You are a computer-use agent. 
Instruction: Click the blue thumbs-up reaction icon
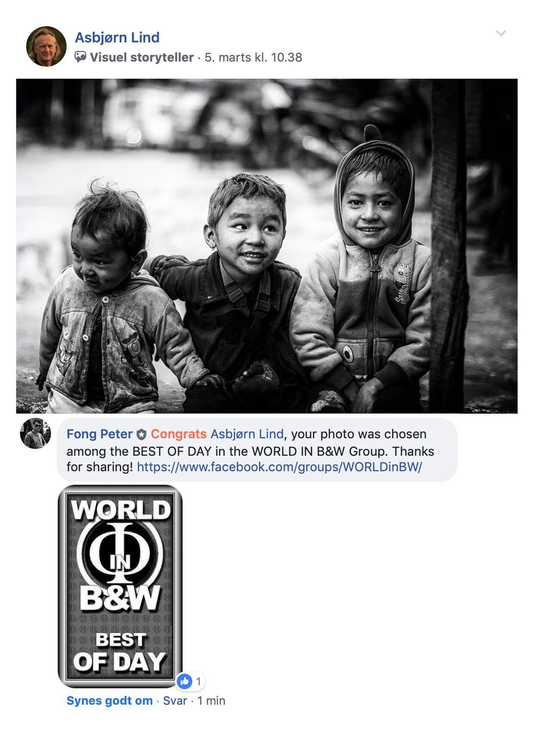[x=184, y=681]
